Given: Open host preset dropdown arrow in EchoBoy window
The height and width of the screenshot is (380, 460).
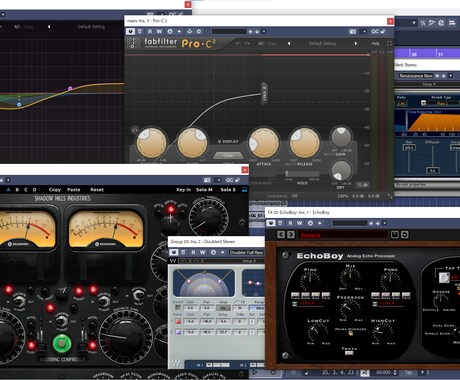Looking at the screenshot, I should point(385,223).
